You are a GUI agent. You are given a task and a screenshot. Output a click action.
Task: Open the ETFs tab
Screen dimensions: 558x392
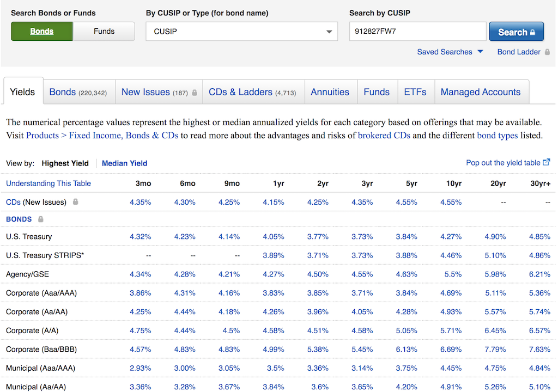[415, 92]
